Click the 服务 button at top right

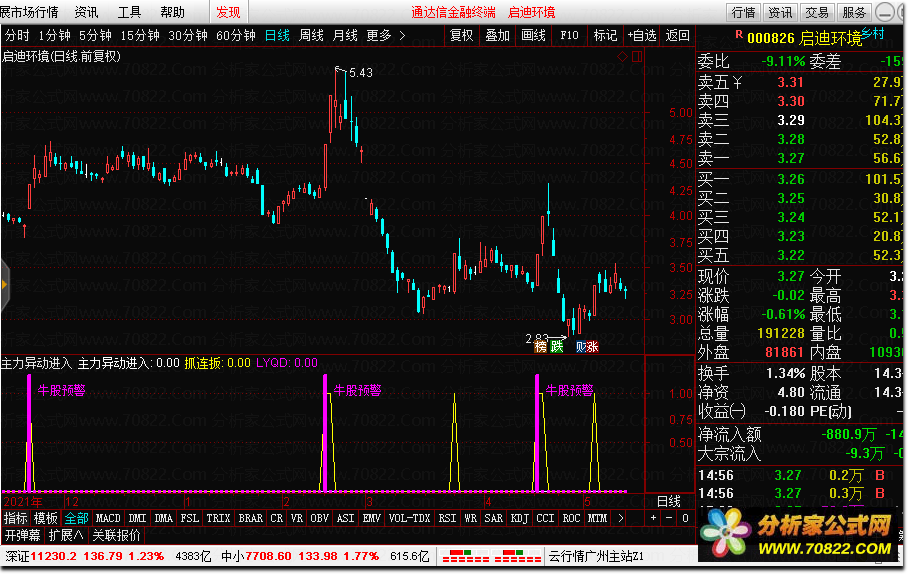coord(854,12)
